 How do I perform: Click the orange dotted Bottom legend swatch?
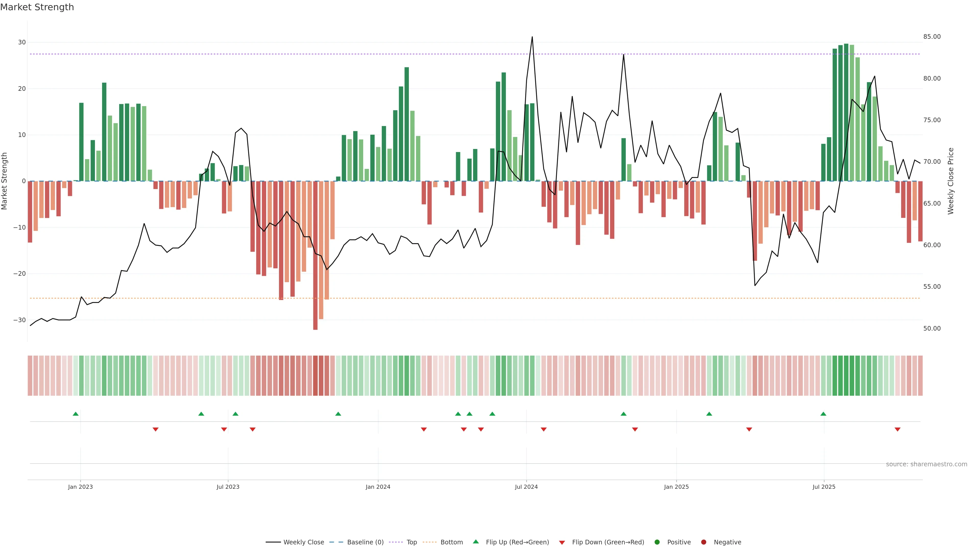tap(430, 542)
